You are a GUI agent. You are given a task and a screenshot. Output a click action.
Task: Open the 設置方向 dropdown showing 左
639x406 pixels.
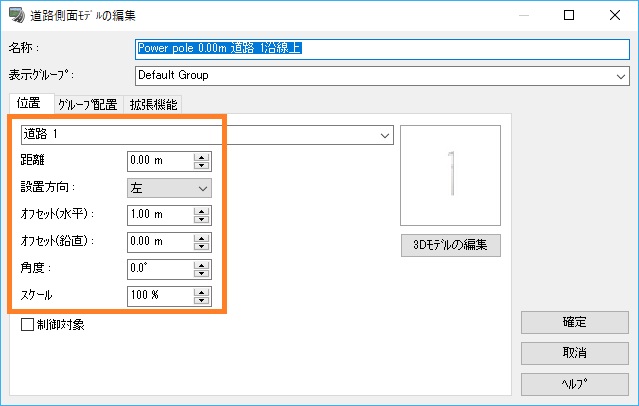169,188
